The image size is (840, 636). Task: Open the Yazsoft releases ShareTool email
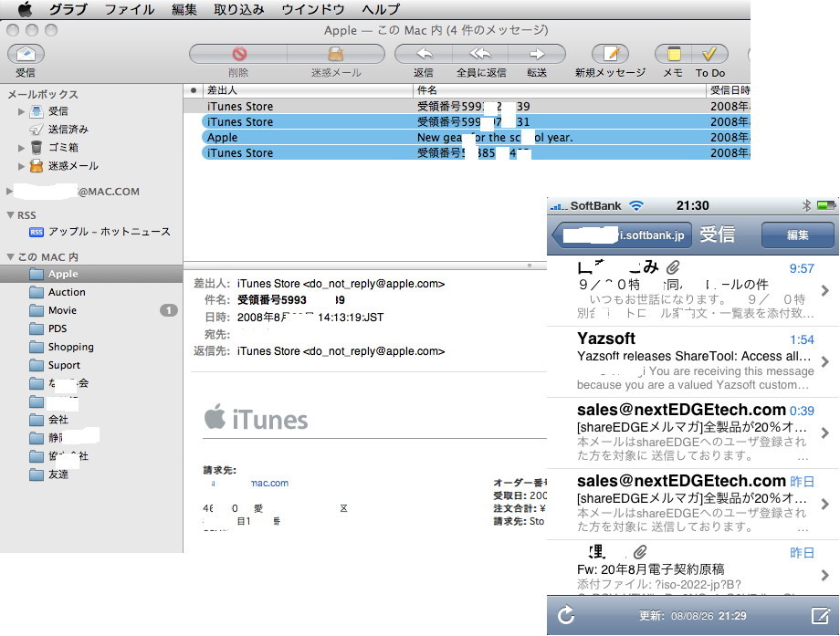click(693, 362)
